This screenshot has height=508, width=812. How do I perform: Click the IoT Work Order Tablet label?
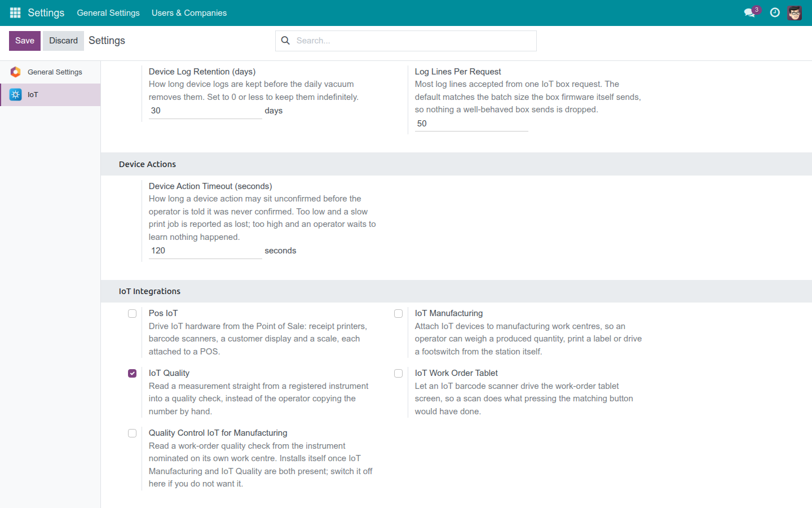[456, 373]
